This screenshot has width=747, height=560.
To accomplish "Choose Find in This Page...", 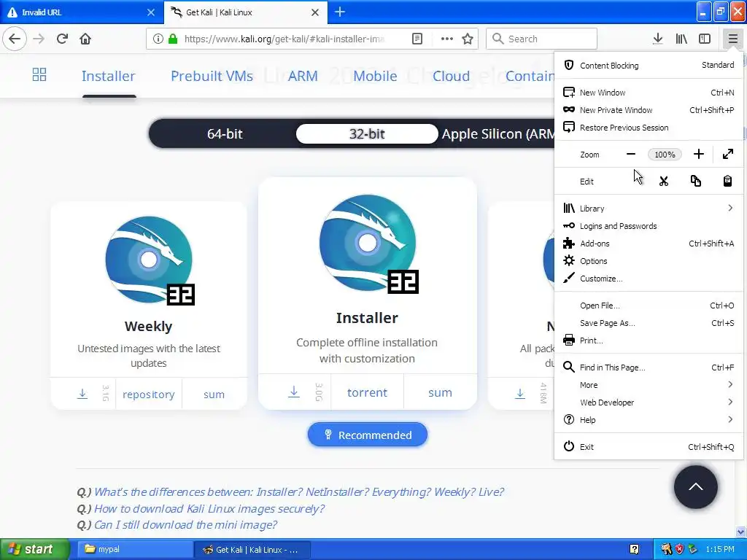I will pos(649,367).
